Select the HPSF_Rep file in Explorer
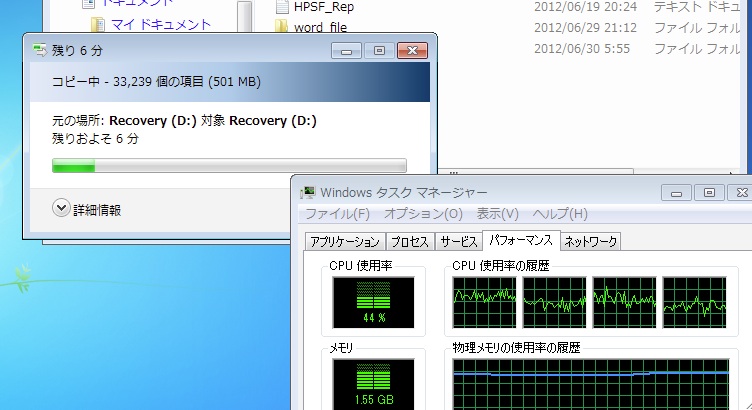 (x=324, y=7)
